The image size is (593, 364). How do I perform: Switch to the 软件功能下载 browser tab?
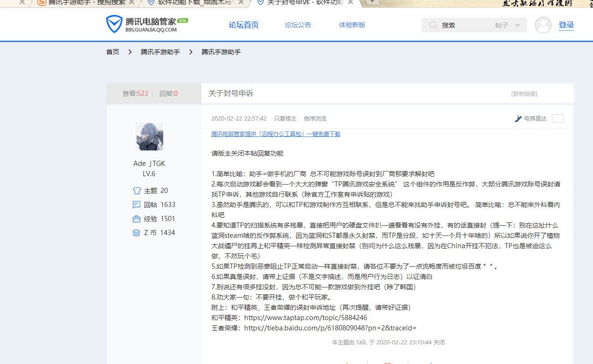[195, 2]
